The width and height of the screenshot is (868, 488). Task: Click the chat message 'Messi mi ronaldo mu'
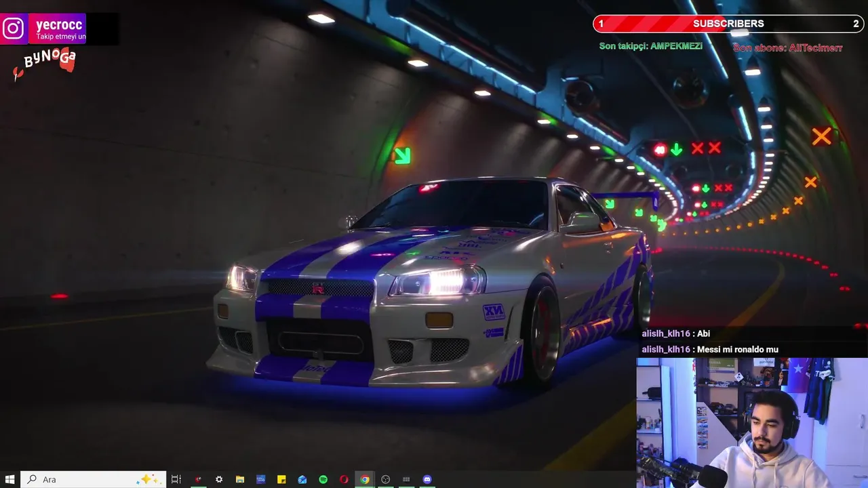pos(737,350)
